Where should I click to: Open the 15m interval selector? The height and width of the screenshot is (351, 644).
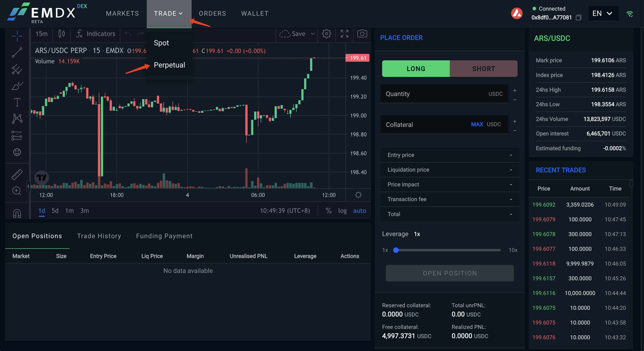coord(41,33)
